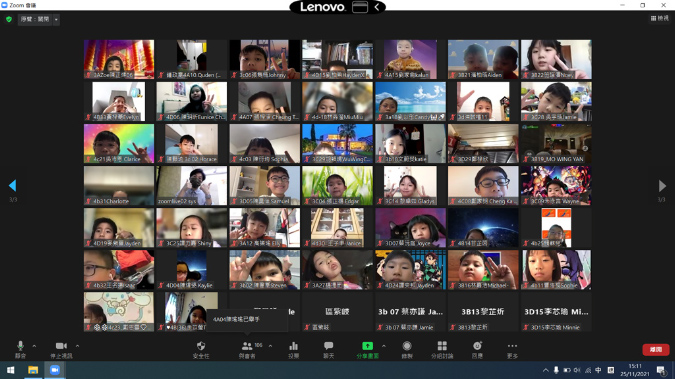Image resolution: width=675 pixels, height=379 pixels.
Task: Expand share screen options arrow
Action: [384, 346]
